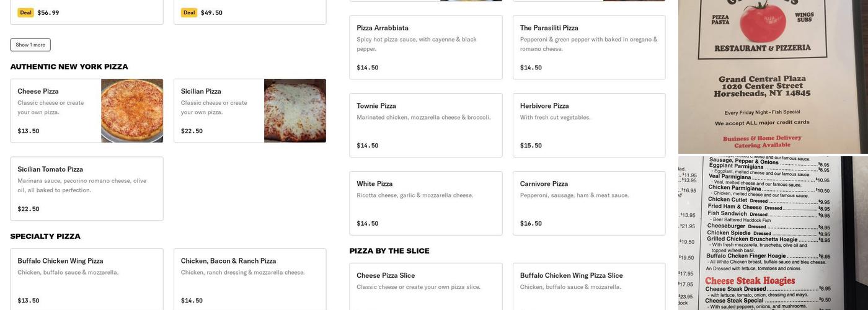The image size is (868, 310).
Task: Open the Sicilian Pizza photo thumbnail
Action: [x=295, y=111]
